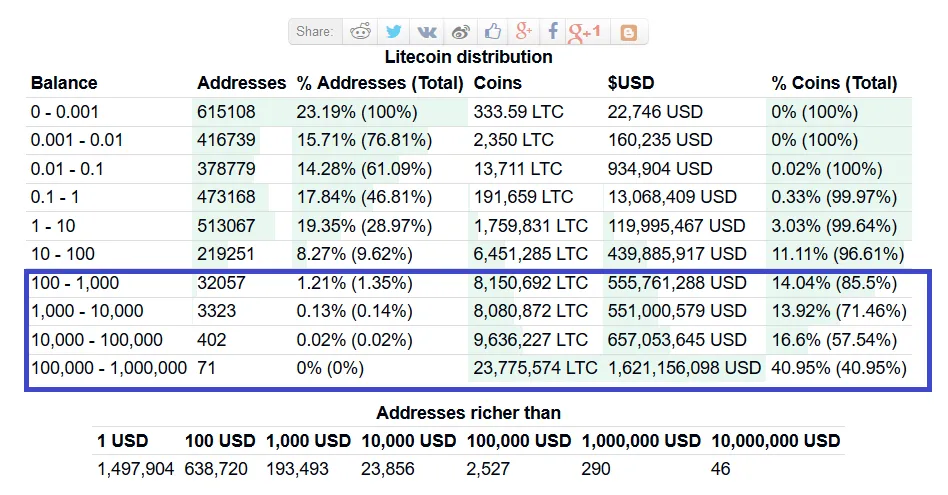
Task: Click the thumbs-up like icon
Action: pos(493,31)
